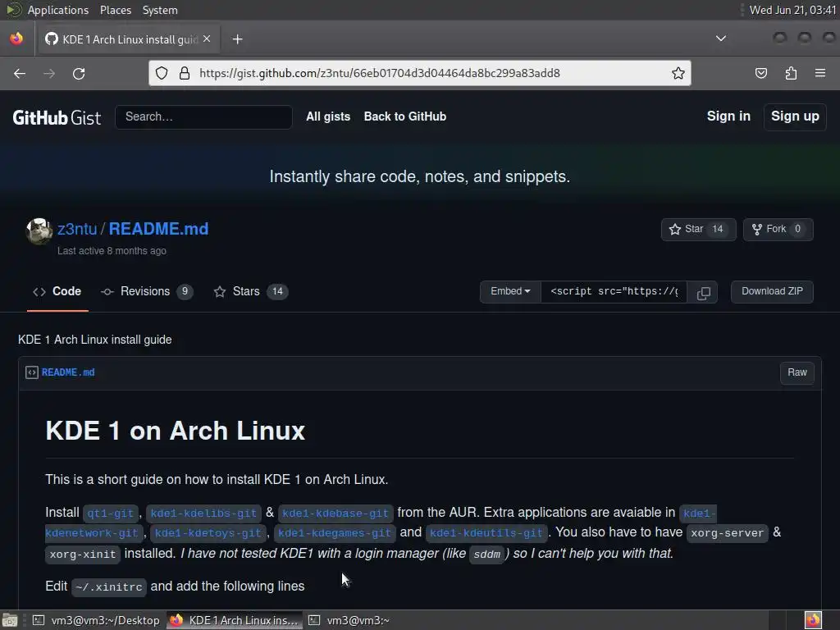Switch to KDE 1 Arch Linux Firefox taskbar entry
The height and width of the screenshot is (630, 840).
234,620
